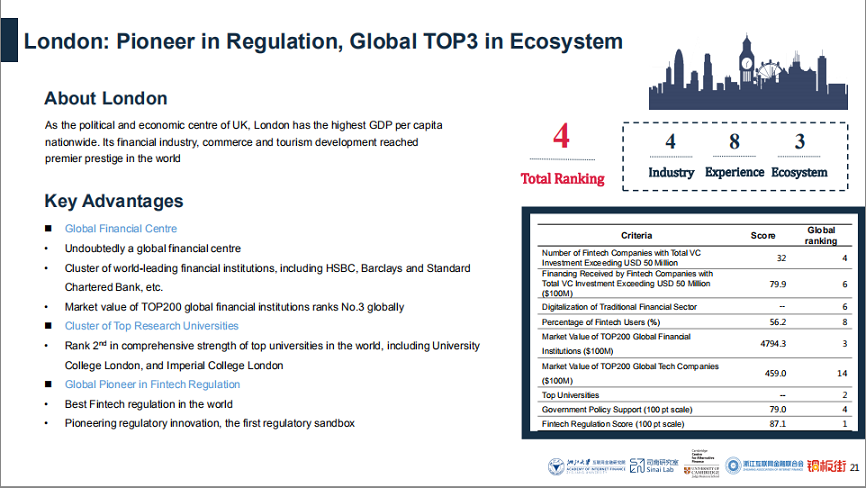This screenshot has height=488, width=866.
Task: Click 'Global Pioneer in Fintech Regulation' heading
Action: point(152,384)
